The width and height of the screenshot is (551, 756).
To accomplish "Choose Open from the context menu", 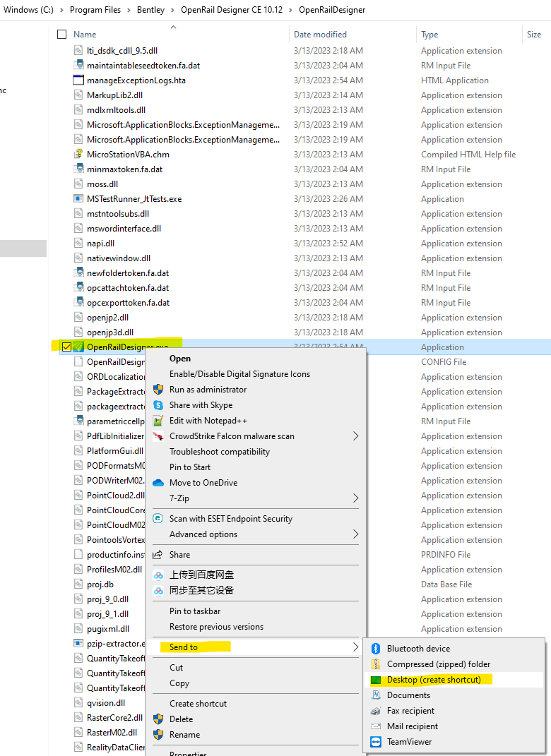I will click(180, 358).
